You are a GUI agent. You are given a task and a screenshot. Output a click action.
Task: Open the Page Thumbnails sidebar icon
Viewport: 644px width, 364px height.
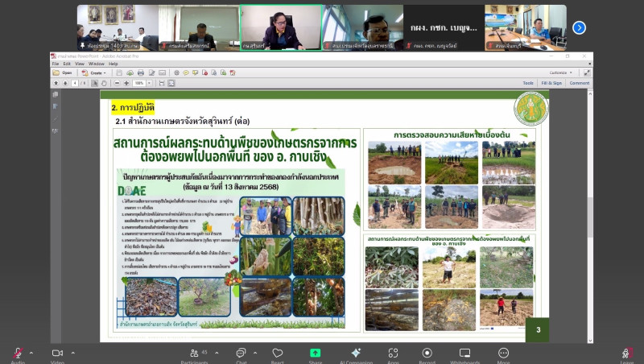click(x=55, y=94)
